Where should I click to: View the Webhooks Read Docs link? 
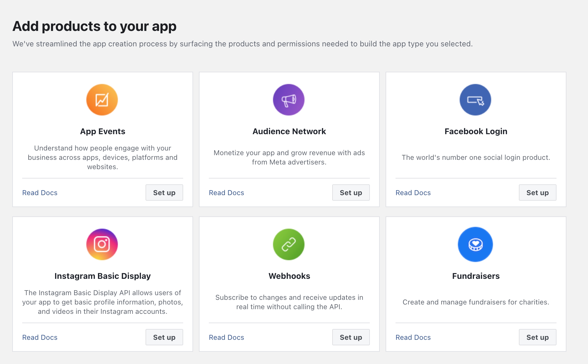click(x=227, y=337)
